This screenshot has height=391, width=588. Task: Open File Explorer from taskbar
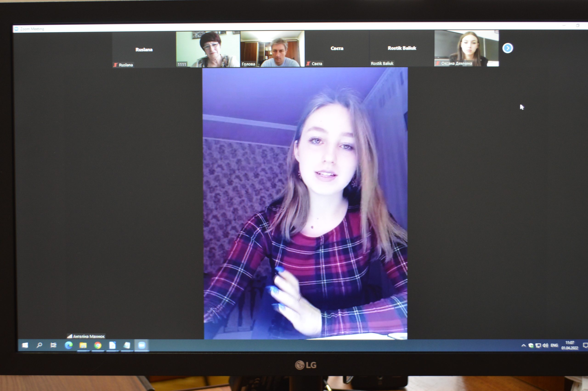click(83, 345)
